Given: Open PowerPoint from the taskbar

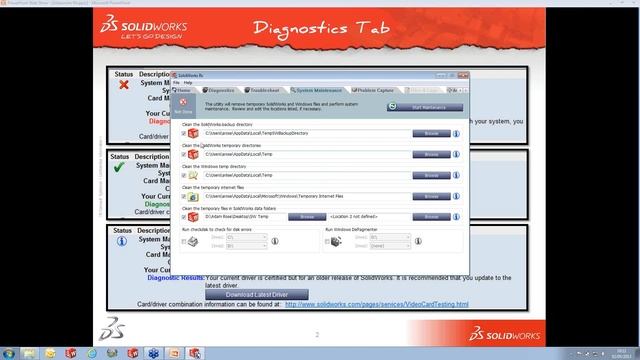Looking at the screenshot, I should [x=174, y=353].
